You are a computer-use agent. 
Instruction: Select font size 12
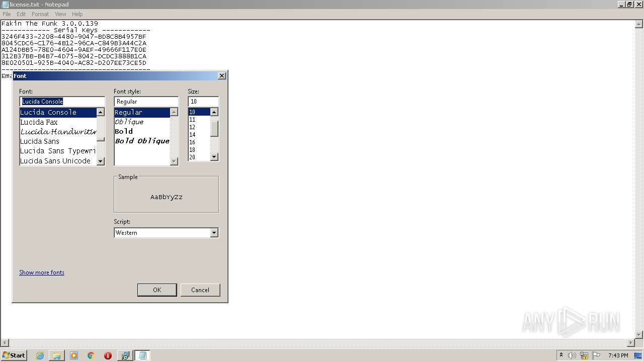click(199, 127)
